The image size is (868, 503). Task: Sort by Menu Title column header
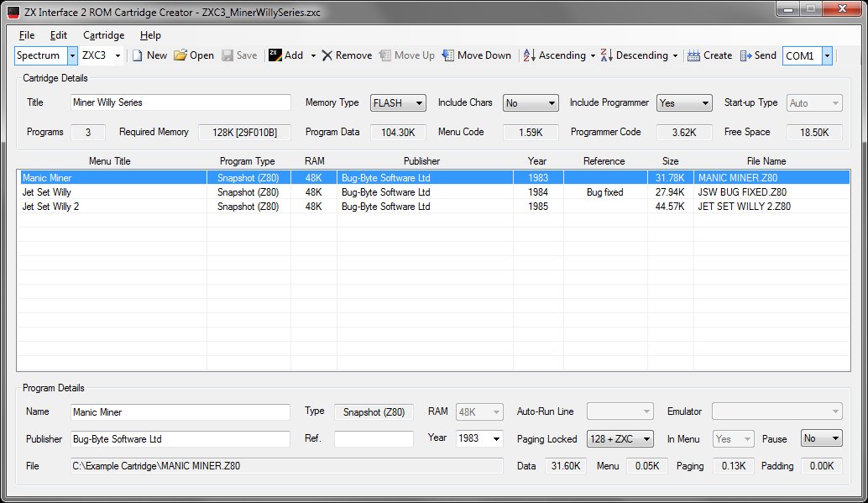(x=110, y=161)
